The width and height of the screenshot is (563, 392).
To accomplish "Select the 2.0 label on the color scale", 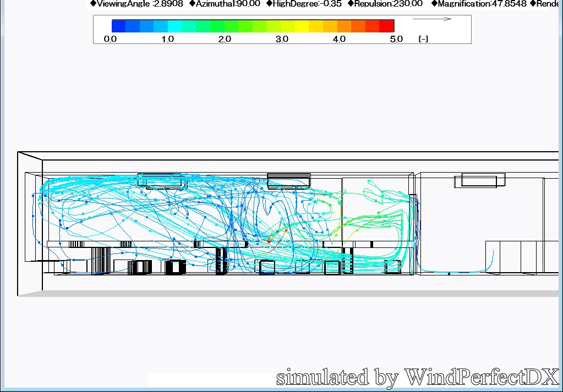I will point(225,39).
